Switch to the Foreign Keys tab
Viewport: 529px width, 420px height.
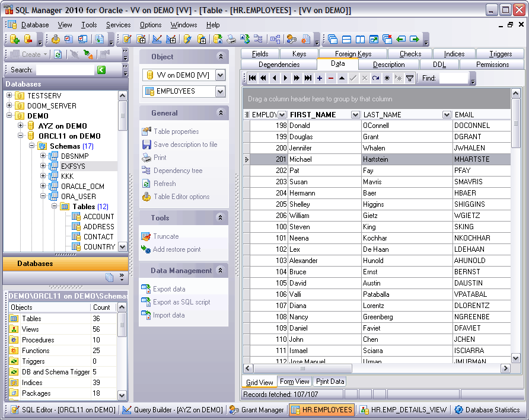(x=353, y=53)
